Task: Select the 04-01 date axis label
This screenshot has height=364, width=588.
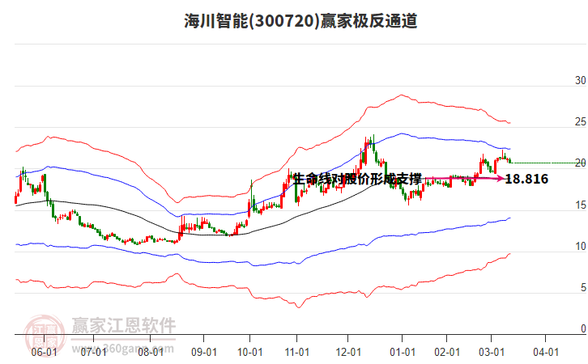Action: pos(546,352)
